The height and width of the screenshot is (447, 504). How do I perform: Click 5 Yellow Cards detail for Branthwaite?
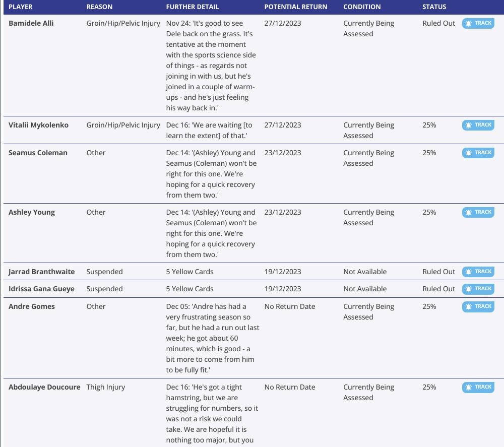[190, 272]
